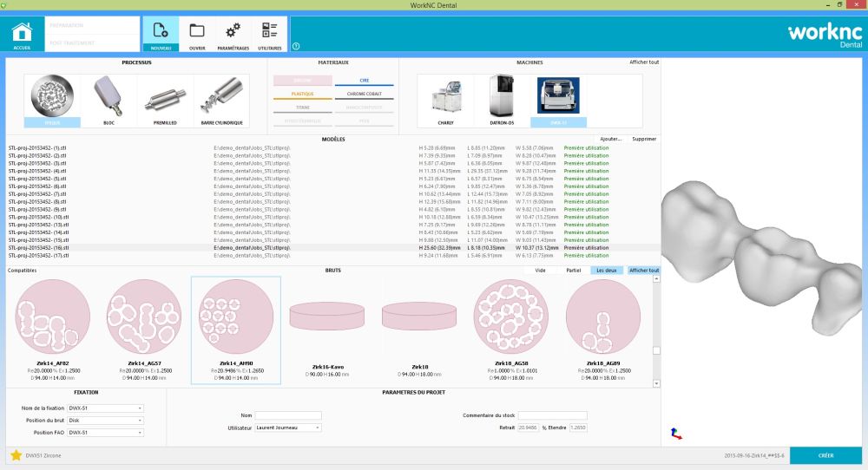868x470 pixels.
Task: Click the Créer button
Action: 826,455
